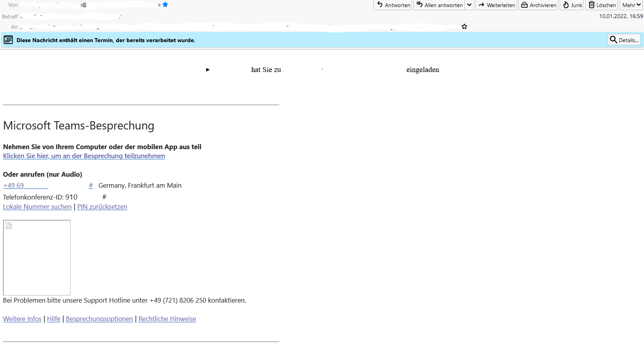644x364 pixels.
Task: Open the dropdown arrow beside Allen antworten
Action: coord(470,5)
